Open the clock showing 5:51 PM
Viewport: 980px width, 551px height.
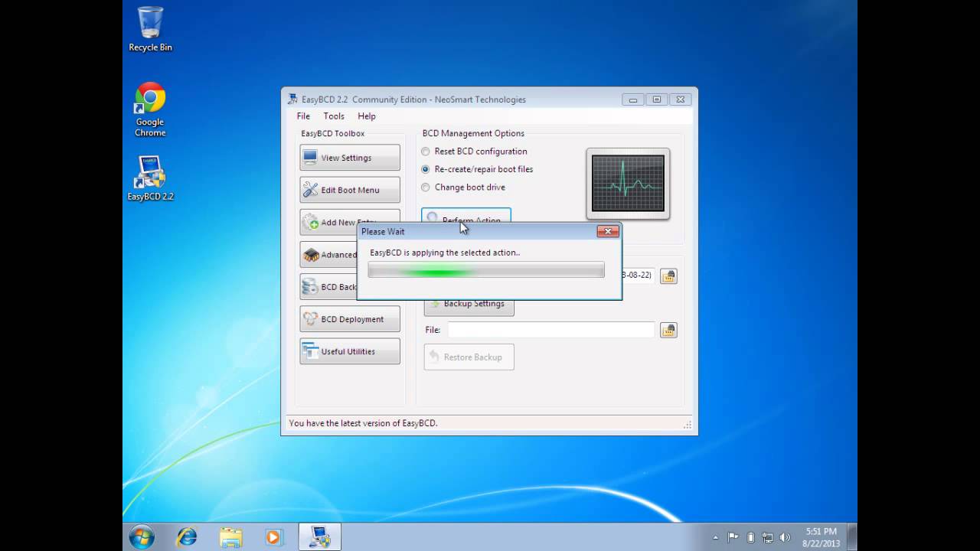(821, 537)
